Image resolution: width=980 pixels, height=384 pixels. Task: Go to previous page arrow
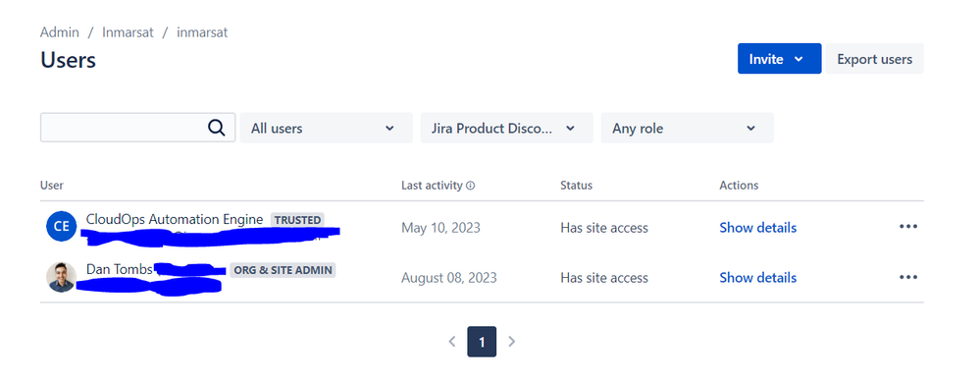coord(452,342)
